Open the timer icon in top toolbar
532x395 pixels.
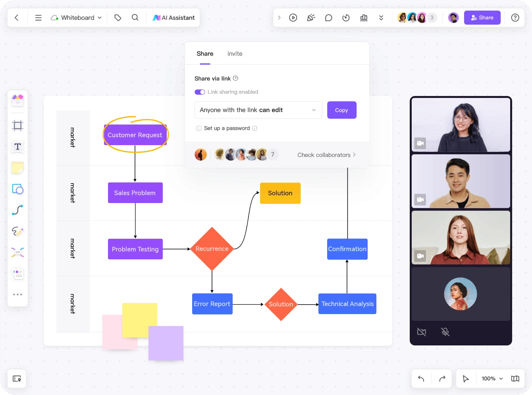click(346, 17)
